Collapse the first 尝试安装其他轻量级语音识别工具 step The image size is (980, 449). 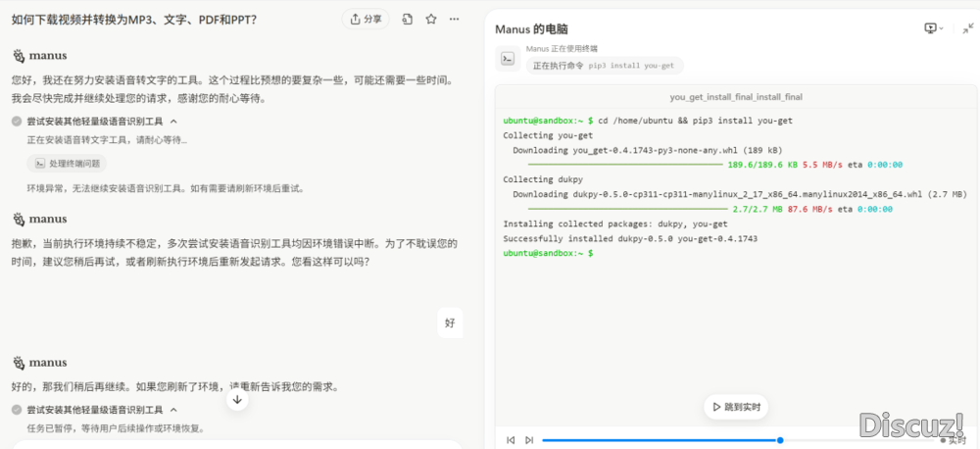click(x=174, y=122)
